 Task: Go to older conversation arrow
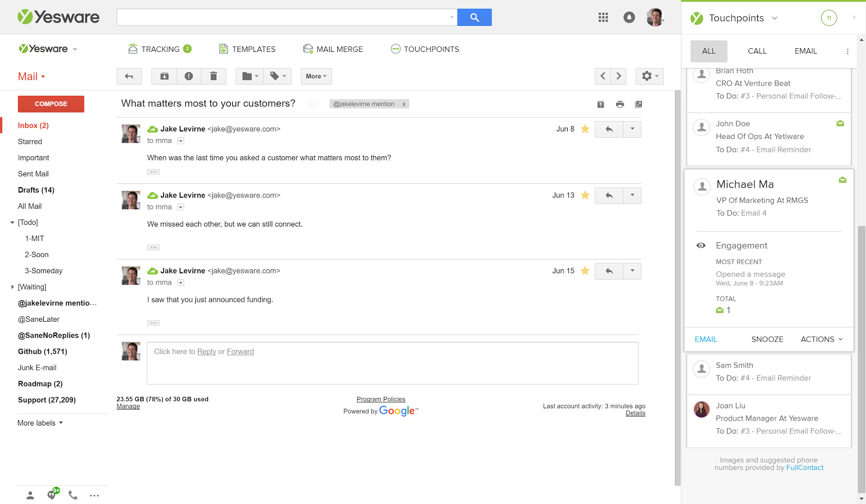coord(619,76)
